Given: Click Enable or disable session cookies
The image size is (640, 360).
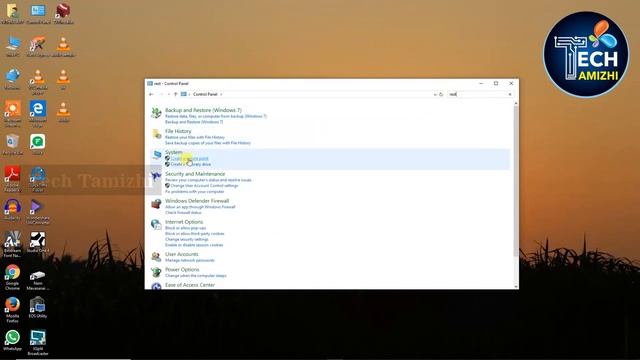Looking at the screenshot, I should tap(194, 245).
